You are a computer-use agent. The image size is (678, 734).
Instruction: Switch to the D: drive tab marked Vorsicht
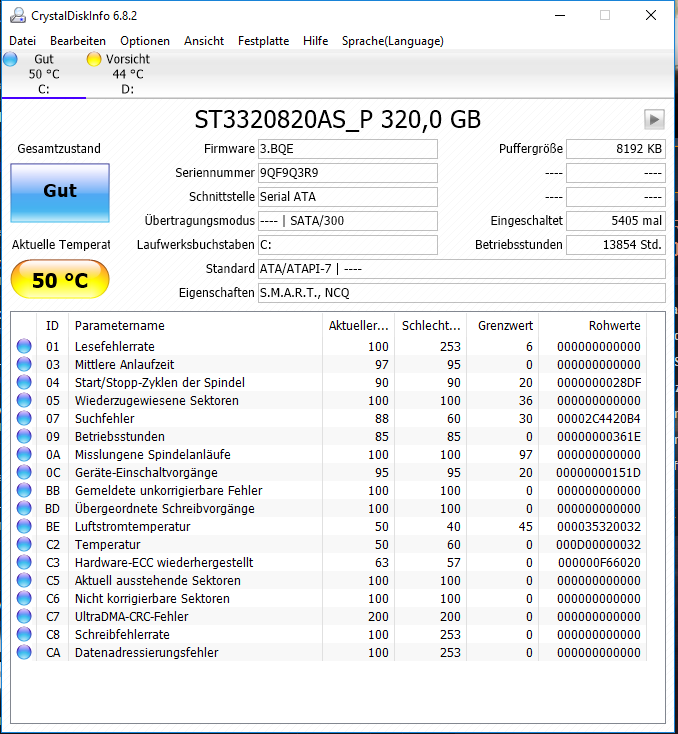(x=127, y=74)
